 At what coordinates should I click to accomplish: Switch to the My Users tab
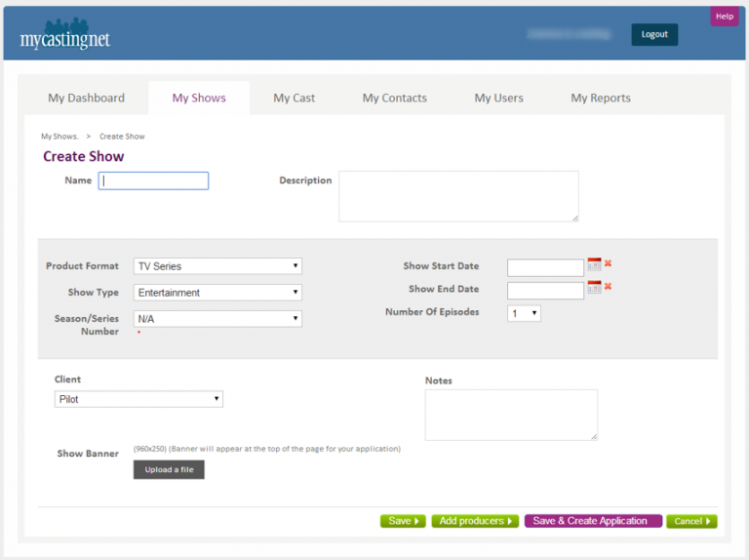(498, 98)
